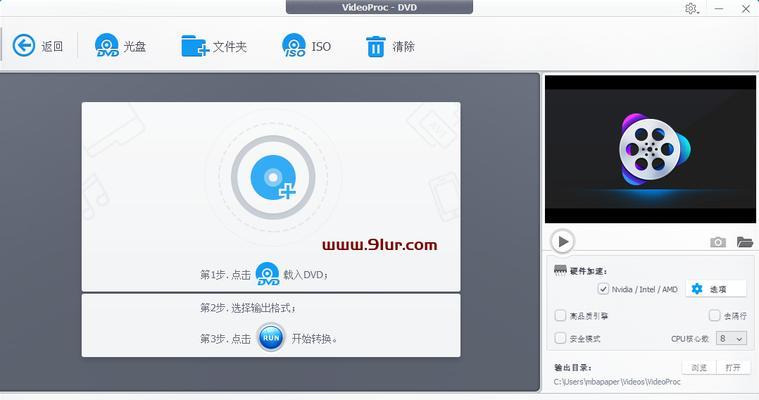Click the VideoProc - DVD window title
This screenshot has height=400, width=759.
coord(379,7)
